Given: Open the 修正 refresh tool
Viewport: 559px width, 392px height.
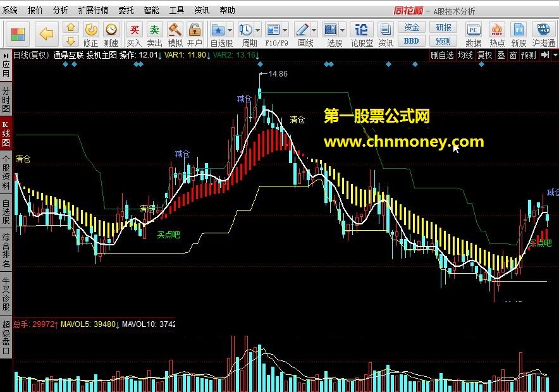Looking at the screenshot, I should pyautogui.click(x=91, y=34).
